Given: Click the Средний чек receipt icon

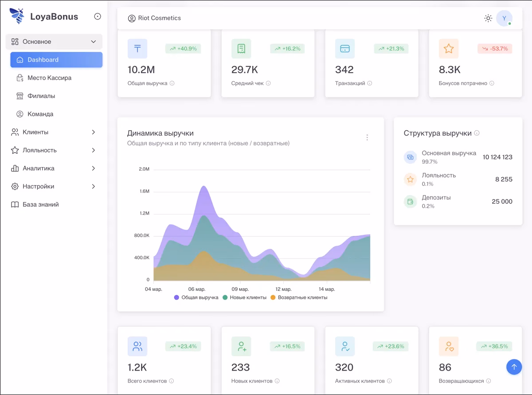Looking at the screenshot, I should click(241, 49).
